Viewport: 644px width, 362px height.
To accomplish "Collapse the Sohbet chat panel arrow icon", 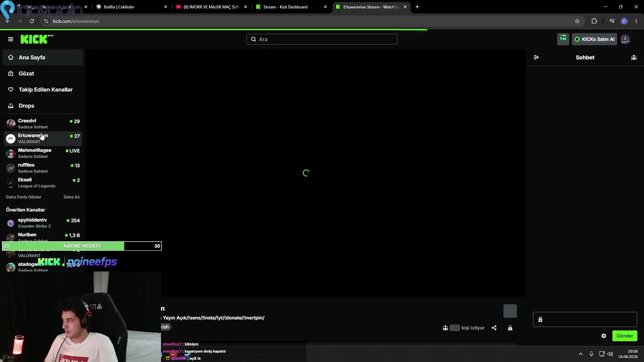I will (536, 57).
